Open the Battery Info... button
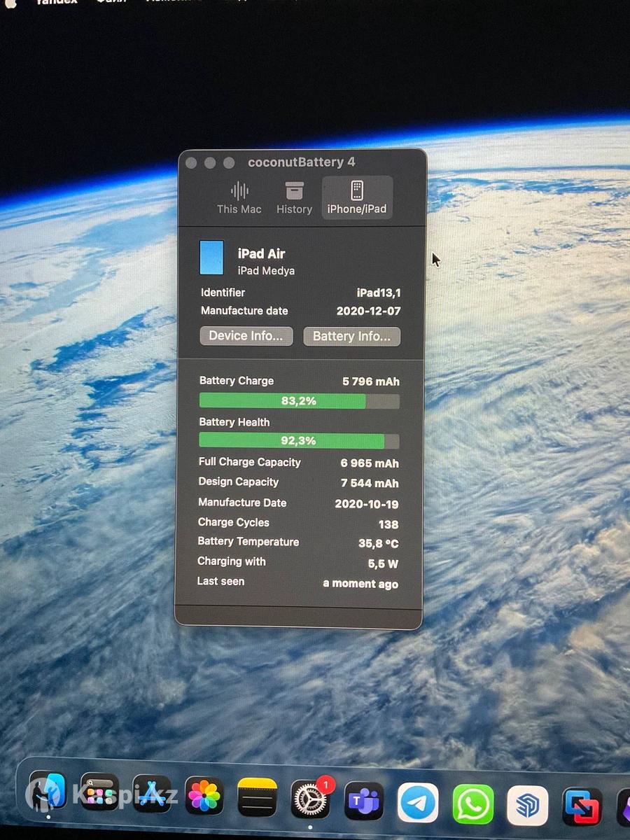The height and width of the screenshot is (840, 630). click(351, 337)
